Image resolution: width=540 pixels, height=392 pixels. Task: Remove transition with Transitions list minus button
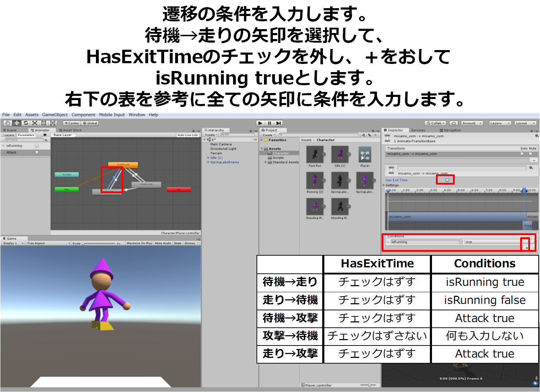tap(533, 160)
